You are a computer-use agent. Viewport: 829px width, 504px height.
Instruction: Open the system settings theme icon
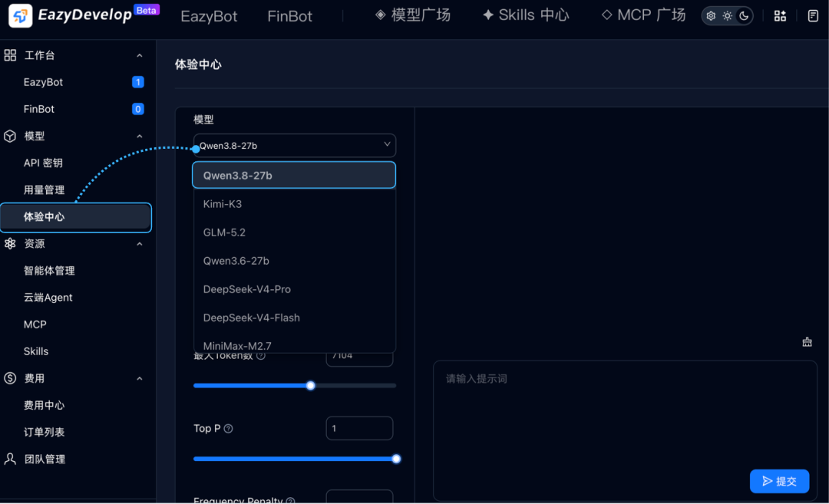coord(711,16)
